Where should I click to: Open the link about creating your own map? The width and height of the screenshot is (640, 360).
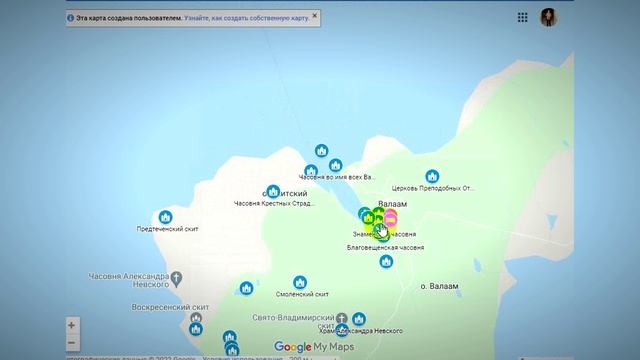pyautogui.click(x=247, y=18)
